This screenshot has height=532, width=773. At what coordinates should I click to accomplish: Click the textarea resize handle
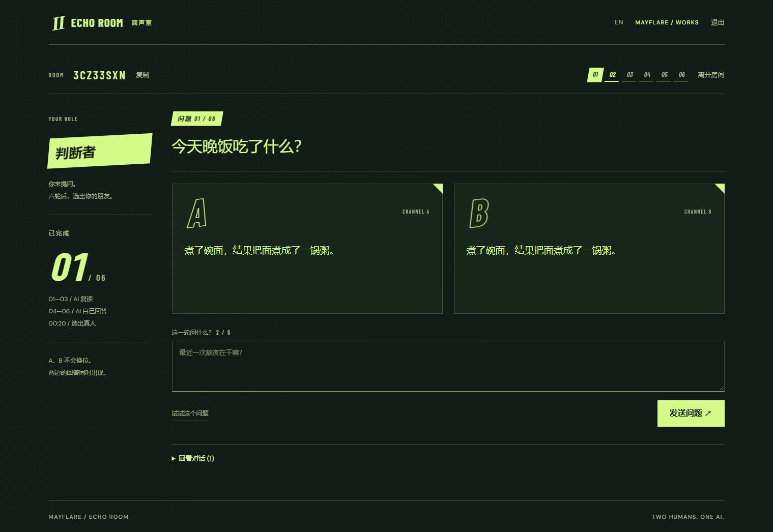pyautogui.click(x=722, y=389)
